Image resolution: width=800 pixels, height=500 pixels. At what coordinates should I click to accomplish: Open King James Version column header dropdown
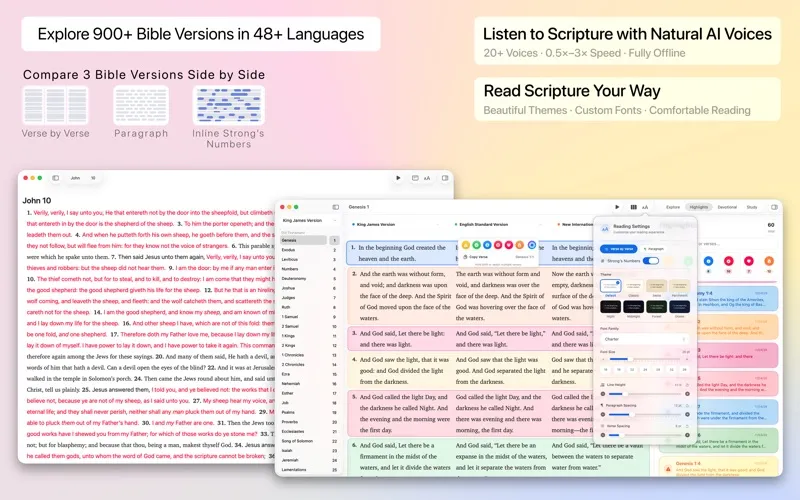(x=395, y=224)
